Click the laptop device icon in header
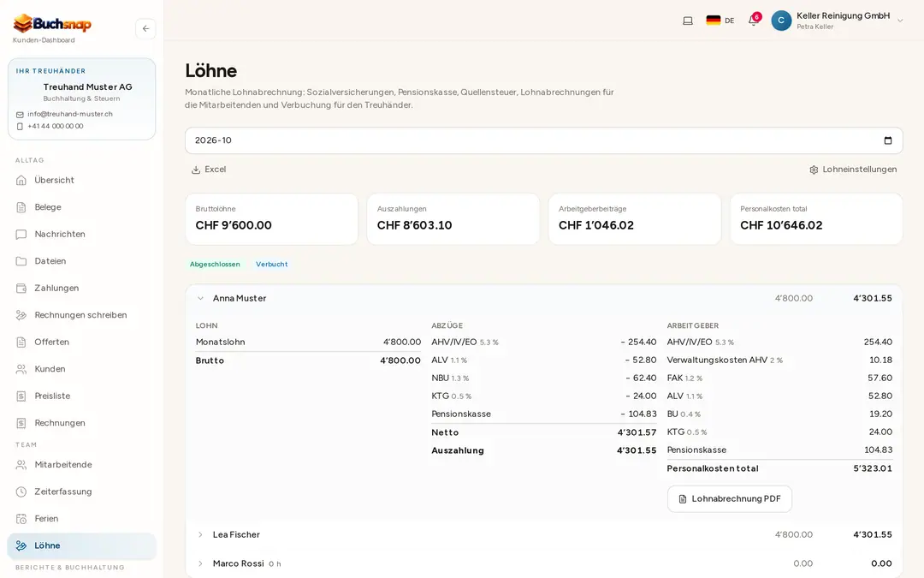924x578 pixels. [x=688, y=21]
